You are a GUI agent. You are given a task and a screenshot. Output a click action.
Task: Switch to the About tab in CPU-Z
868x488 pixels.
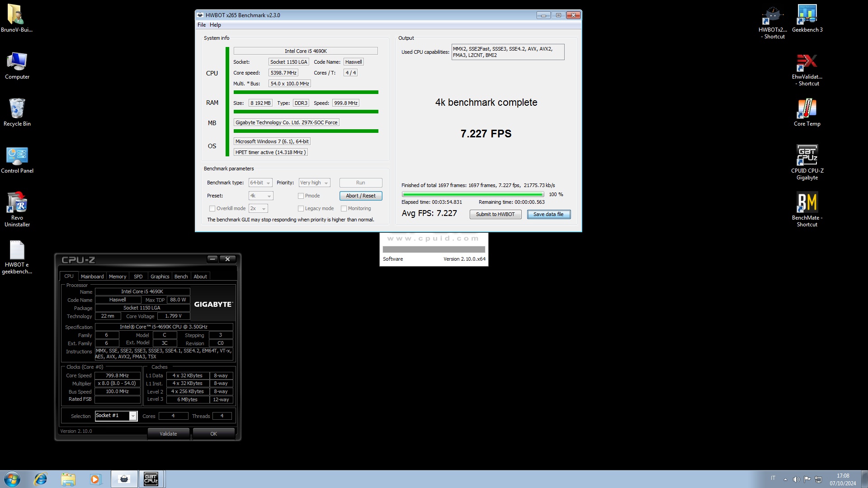point(200,277)
